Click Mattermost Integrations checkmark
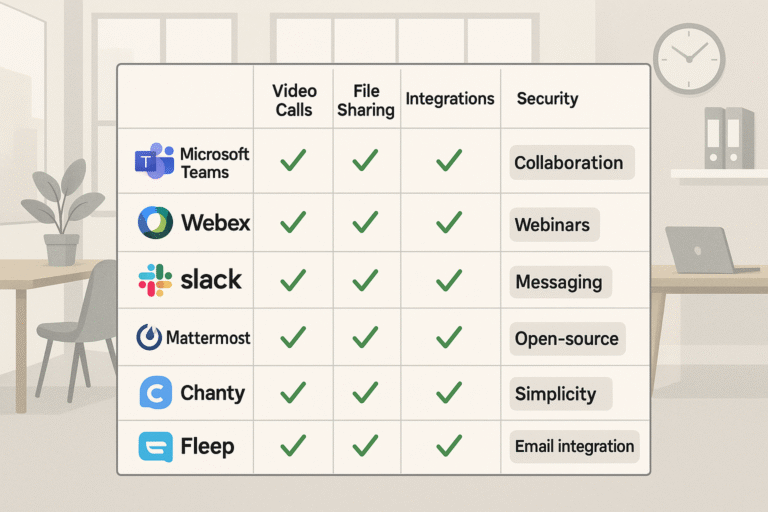This screenshot has height=512, width=768. (449, 337)
